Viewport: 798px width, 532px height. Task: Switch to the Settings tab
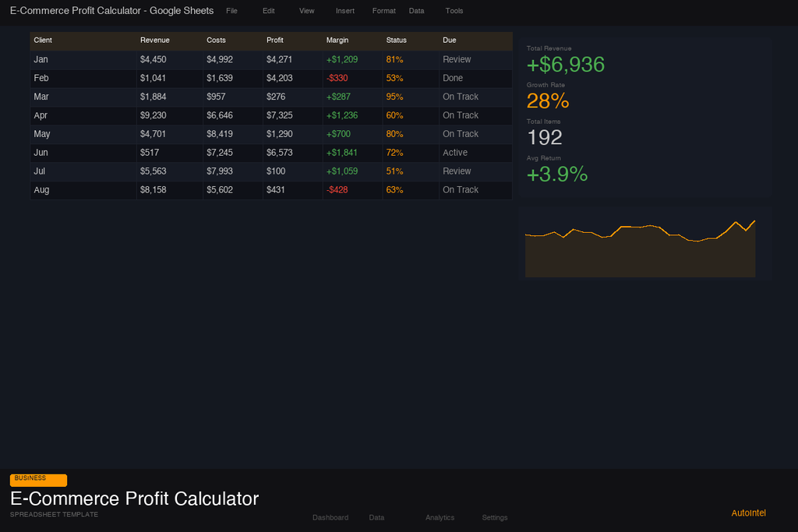495,517
